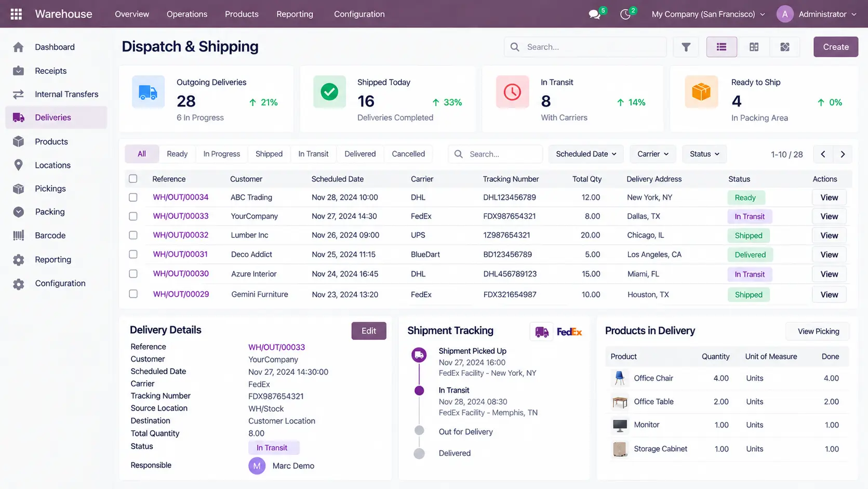
Task: Open the Status filter dropdown
Action: tap(704, 154)
